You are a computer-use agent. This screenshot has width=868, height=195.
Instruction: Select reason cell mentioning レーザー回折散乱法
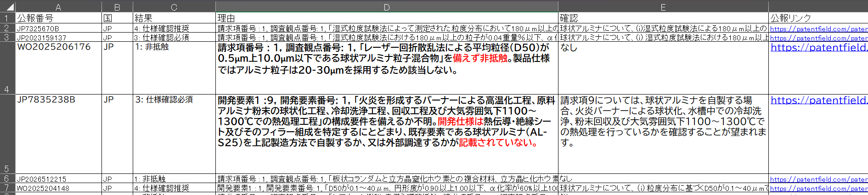point(387,68)
